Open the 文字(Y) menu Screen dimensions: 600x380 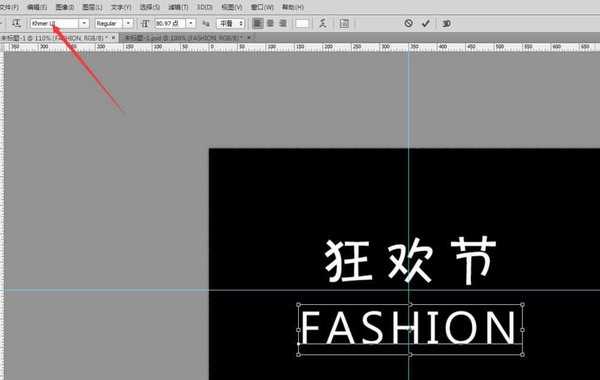(121, 7)
